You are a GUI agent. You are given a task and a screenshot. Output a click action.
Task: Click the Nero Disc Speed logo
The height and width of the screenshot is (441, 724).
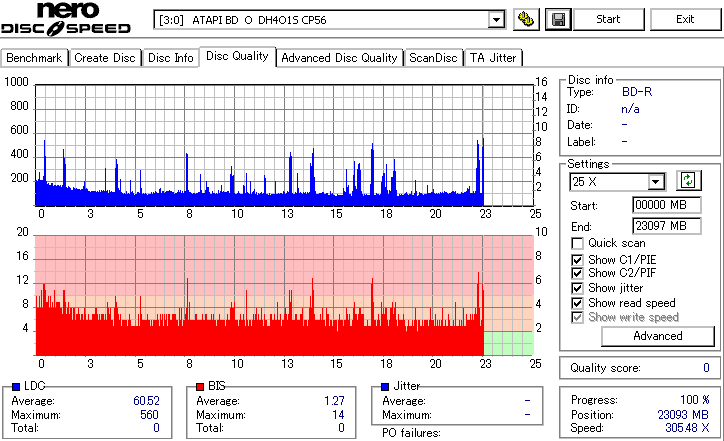click(66, 18)
